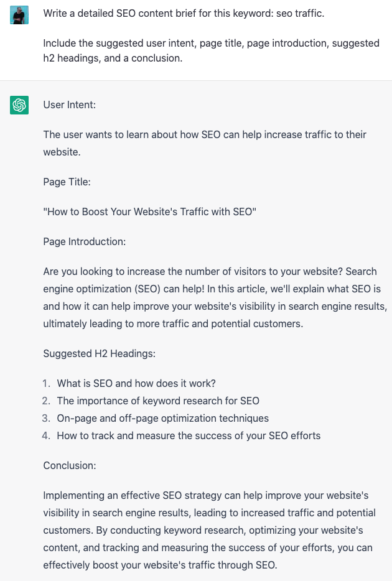Click the list number marker '1.'
Viewport: 392px width, 581px height.
coord(47,383)
